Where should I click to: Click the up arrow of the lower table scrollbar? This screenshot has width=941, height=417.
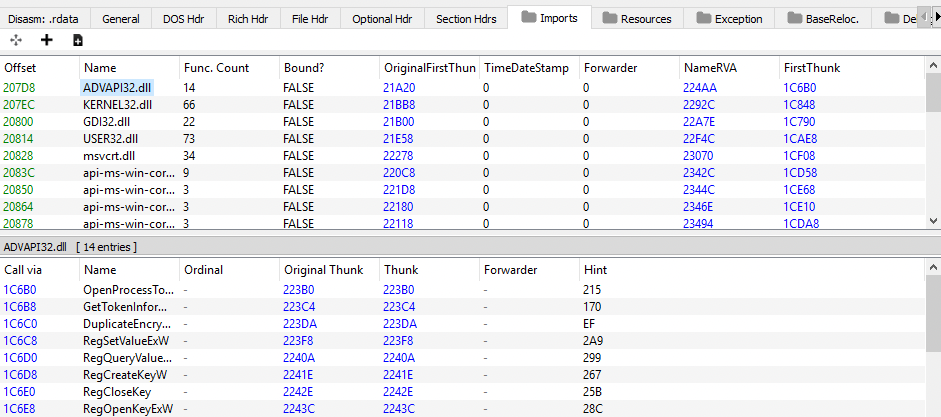point(933,267)
